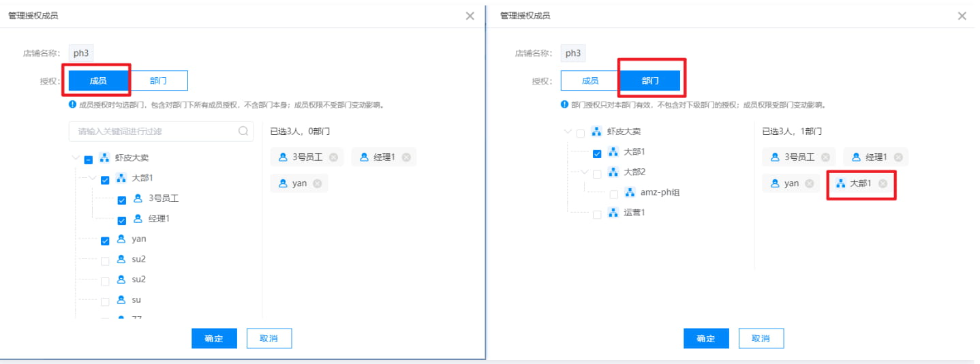Check the su member checkbox

[x=105, y=302]
